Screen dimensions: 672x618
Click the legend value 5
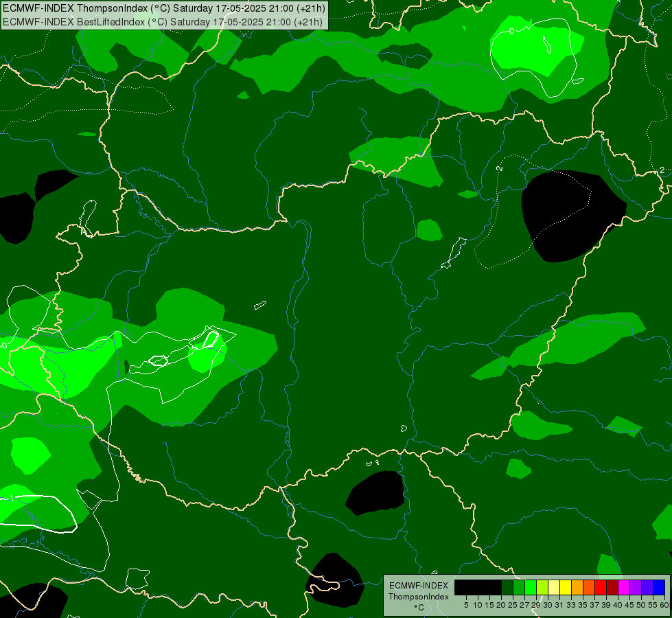tap(466, 605)
